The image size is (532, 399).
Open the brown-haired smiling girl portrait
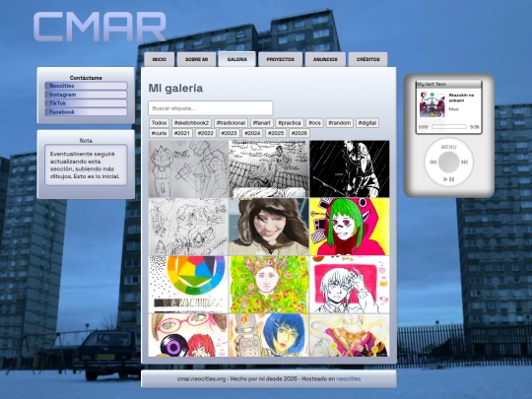[x=269, y=227]
